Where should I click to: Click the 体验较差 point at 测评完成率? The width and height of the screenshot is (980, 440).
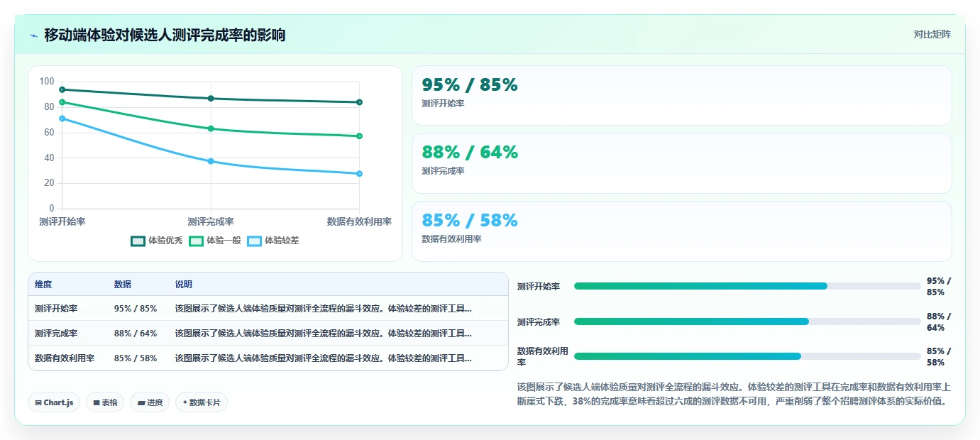211,161
